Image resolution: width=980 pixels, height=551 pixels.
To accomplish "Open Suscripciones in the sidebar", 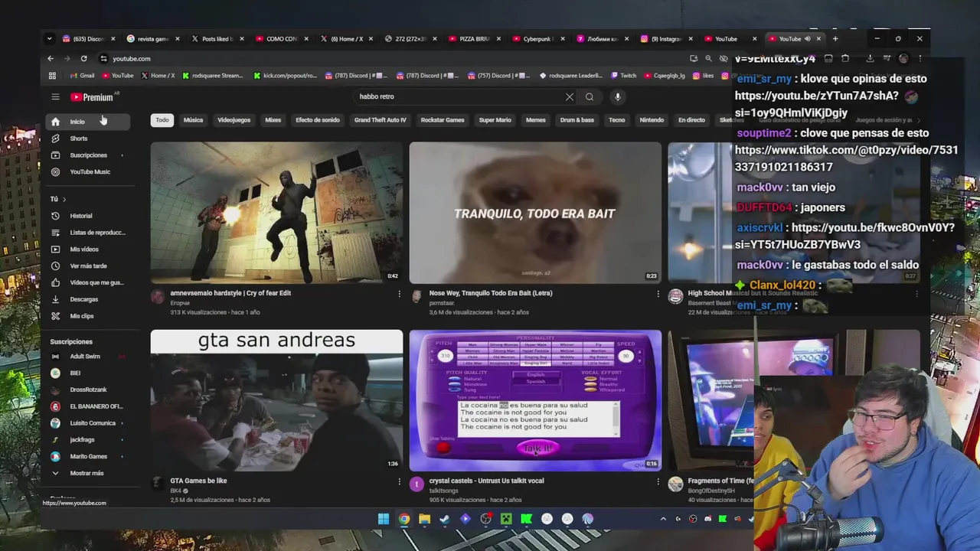I will (87, 155).
